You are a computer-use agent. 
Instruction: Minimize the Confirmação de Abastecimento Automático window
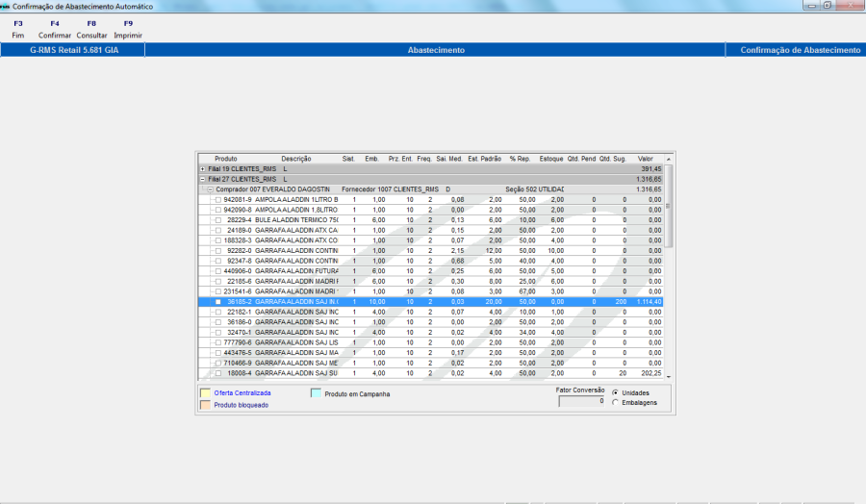pos(811,6)
